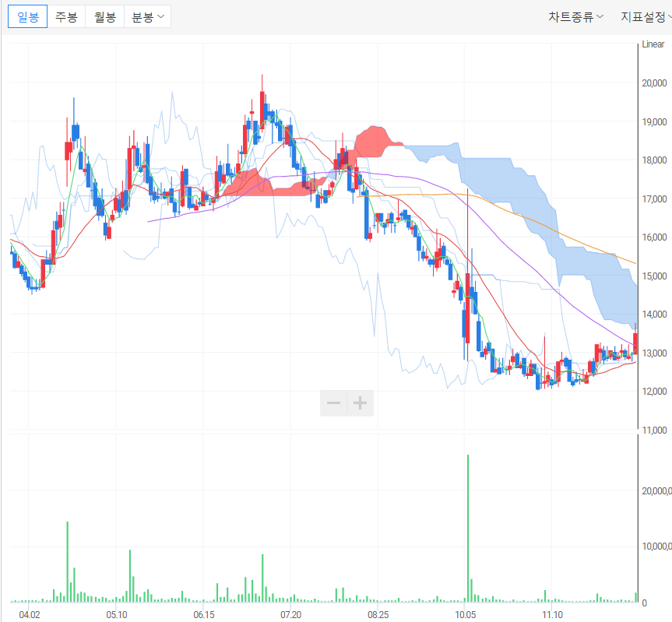Select the 일봉 daily chart tab

[28, 16]
